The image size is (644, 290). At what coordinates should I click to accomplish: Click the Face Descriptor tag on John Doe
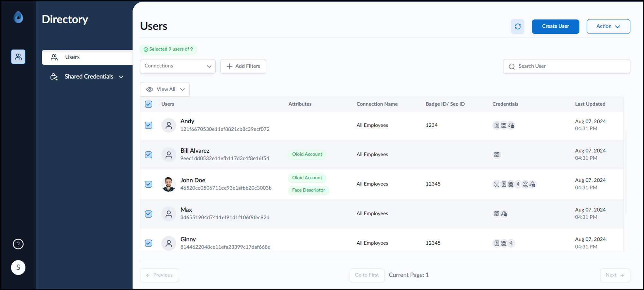(309, 190)
